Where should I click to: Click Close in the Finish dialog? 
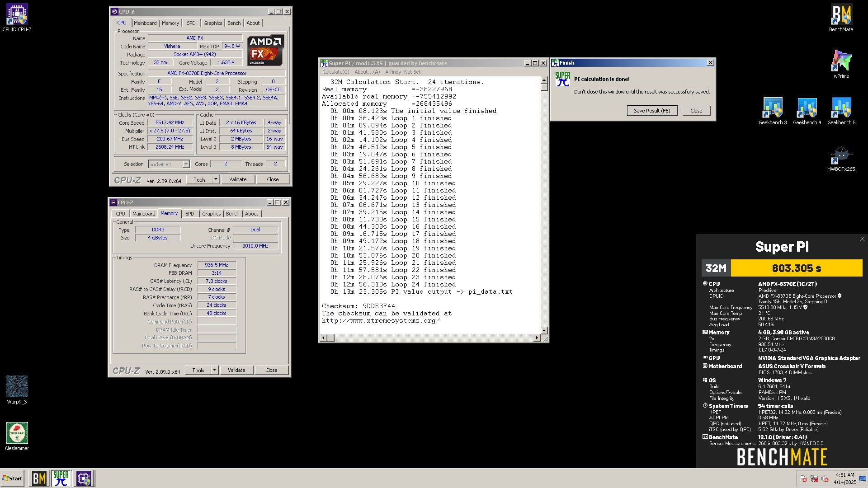pos(696,111)
